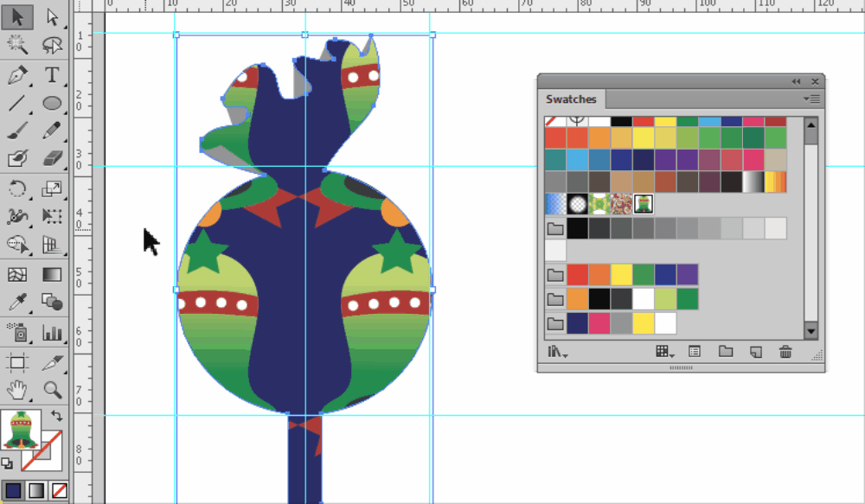The width and height of the screenshot is (865, 504).
Task: Select the color group folder starting with orange
Action: coord(555,299)
